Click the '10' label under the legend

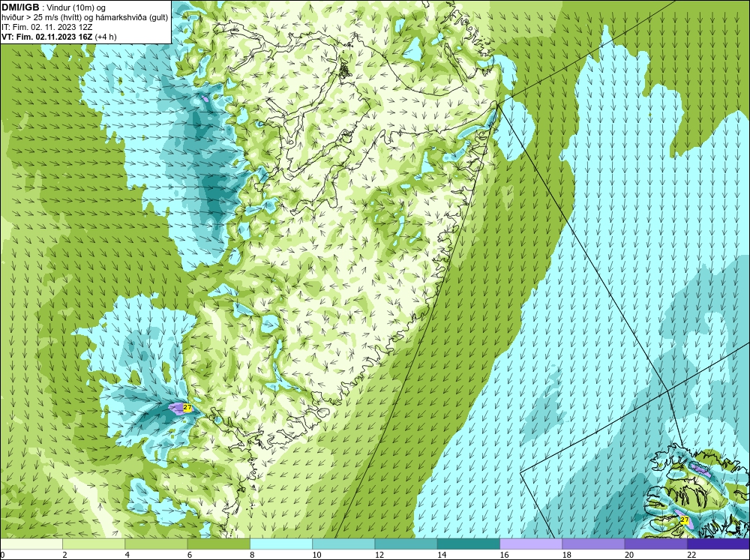click(x=316, y=555)
